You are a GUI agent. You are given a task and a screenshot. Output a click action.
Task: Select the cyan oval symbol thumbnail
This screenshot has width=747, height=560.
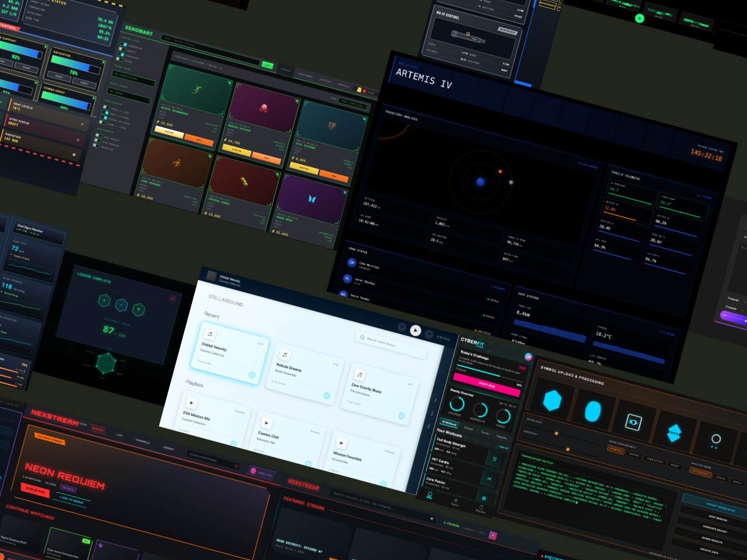593,411
